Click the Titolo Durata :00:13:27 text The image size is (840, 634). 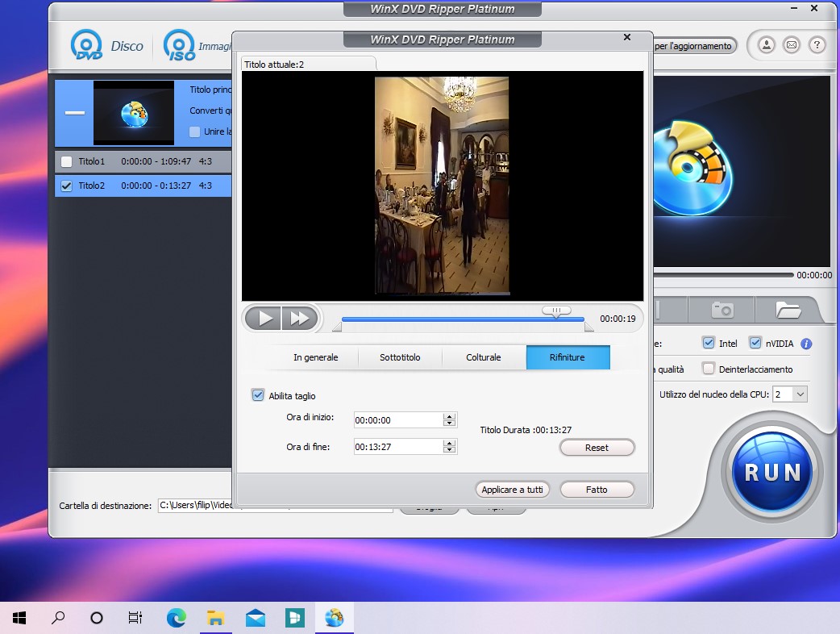(526, 430)
